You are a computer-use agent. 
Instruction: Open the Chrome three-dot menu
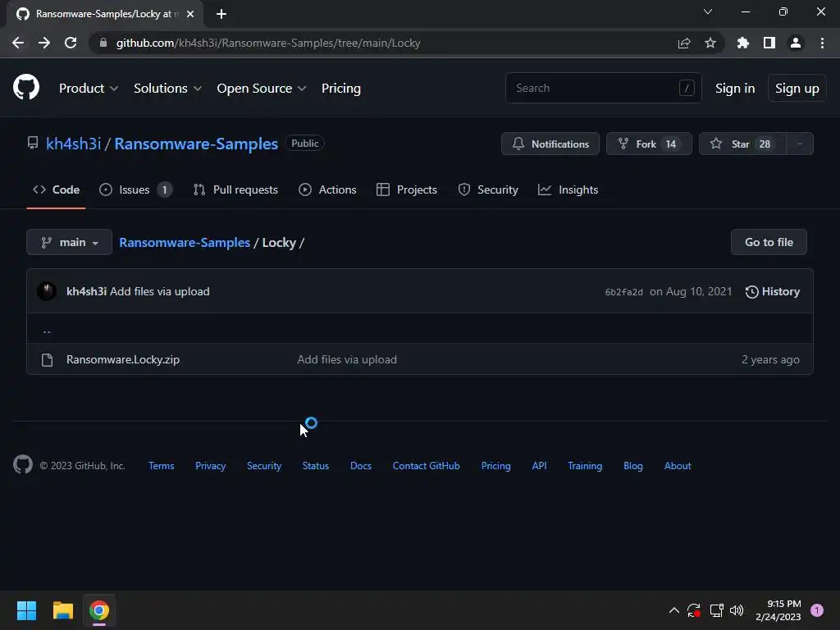click(822, 43)
